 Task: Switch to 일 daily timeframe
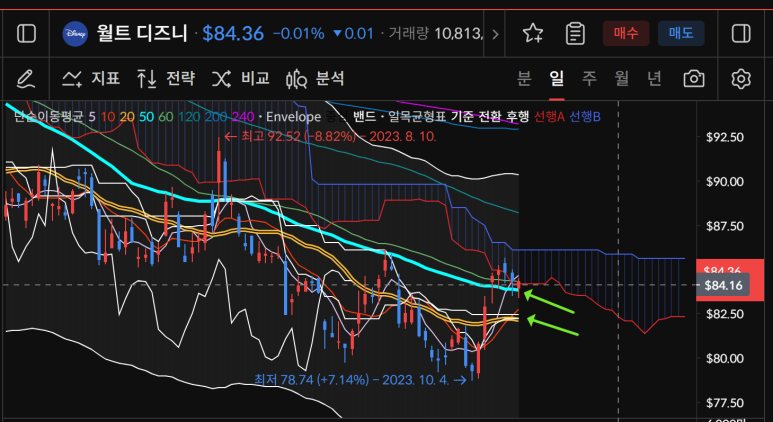point(557,78)
